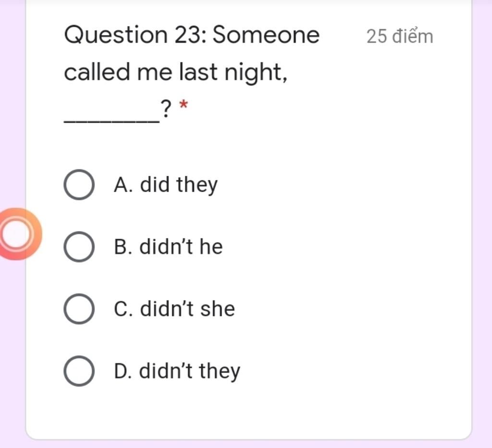Mark the radio circle for C. didn't she
Image resolution: width=492 pixels, height=448 pixels.
coord(79,309)
